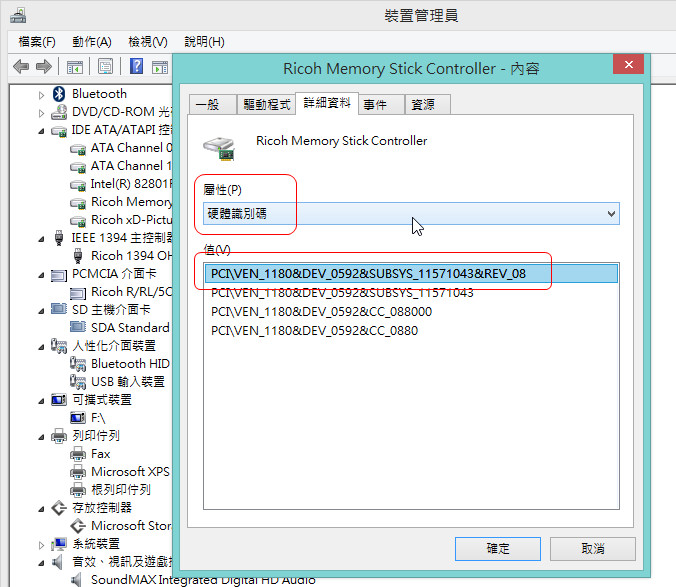Collapse the IDE ATA/ATAPI tree node
This screenshot has width=676, height=587.
(x=41, y=131)
